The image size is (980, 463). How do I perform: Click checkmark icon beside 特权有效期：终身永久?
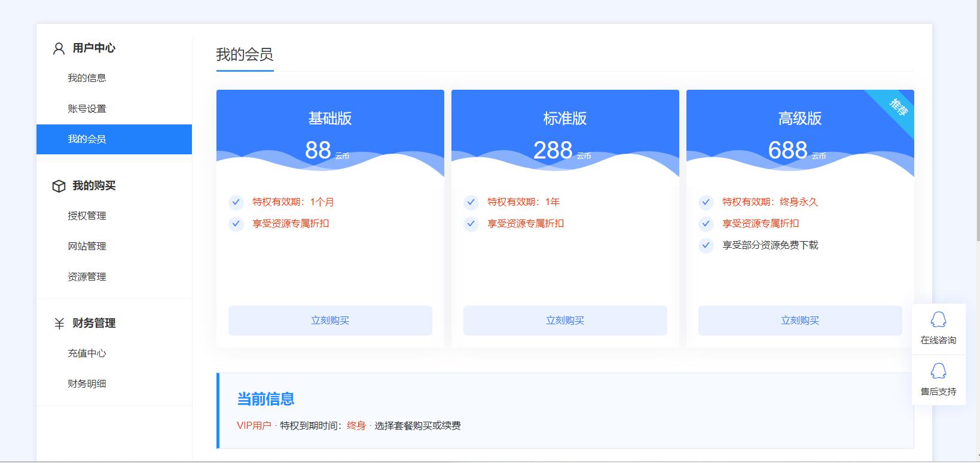pyautogui.click(x=706, y=202)
